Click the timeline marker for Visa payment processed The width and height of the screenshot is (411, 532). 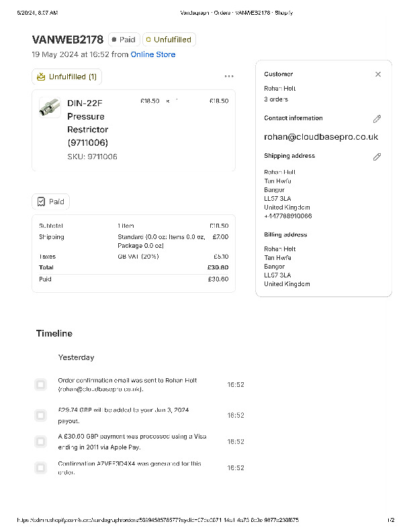(x=40, y=441)
